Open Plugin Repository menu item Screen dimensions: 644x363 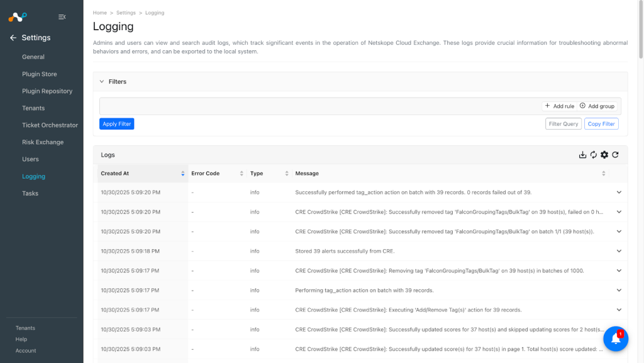pyautogui.click(x=47, y=91)
